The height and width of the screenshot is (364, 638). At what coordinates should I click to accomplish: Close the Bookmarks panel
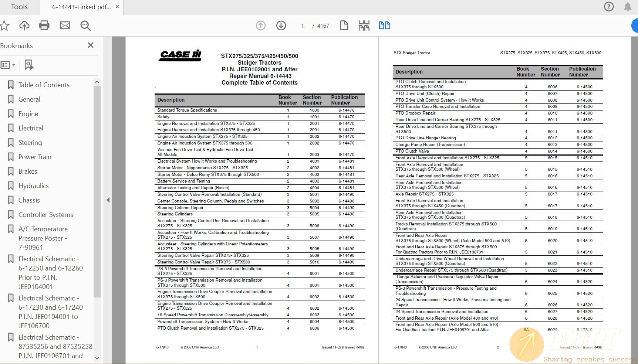click(91, 45)
